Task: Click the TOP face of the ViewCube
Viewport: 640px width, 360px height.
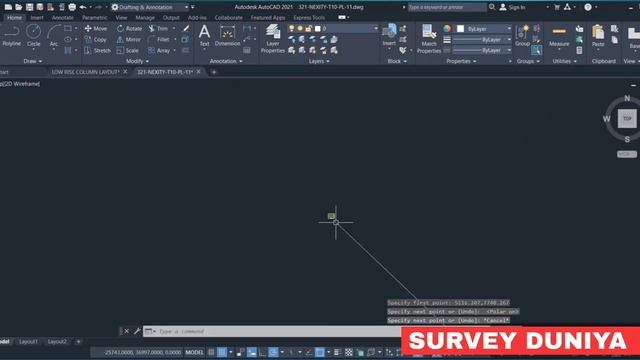Action: pyautogui.click(x=627, y=118)
